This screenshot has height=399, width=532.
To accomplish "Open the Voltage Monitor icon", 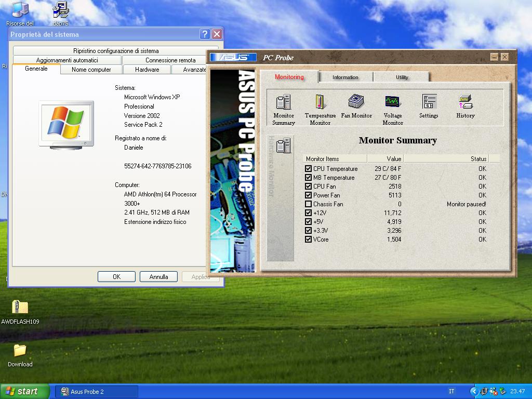I will pos(393,110).
